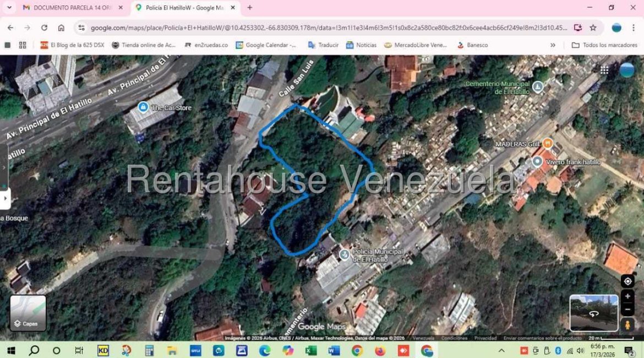644x358 pixels.
Task: Reload the current page
Action: [44, 28]
